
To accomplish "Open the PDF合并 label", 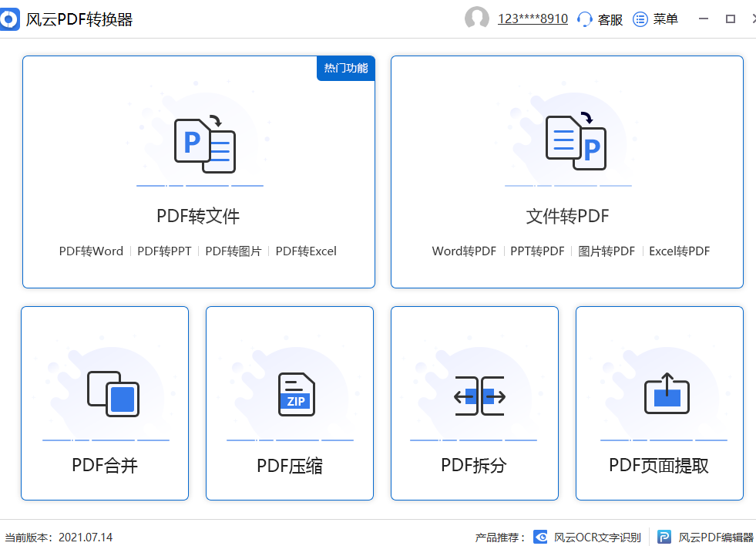I will pyautogui.click(x=105, y=466).
